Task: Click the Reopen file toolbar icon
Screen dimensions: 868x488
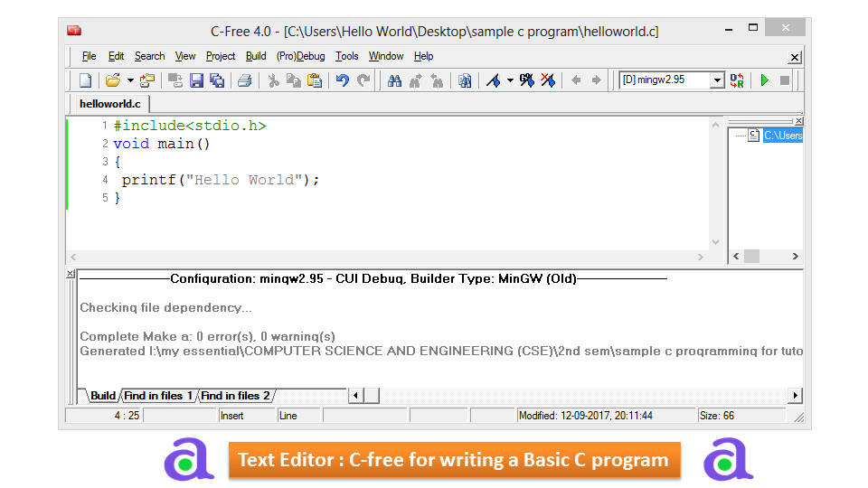Action: 147,80
